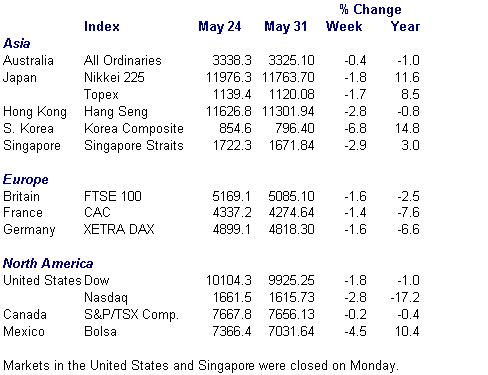Viewport: 488px width, 375px height.
Task: Select the Asia region heading
Action: (17, 43)
